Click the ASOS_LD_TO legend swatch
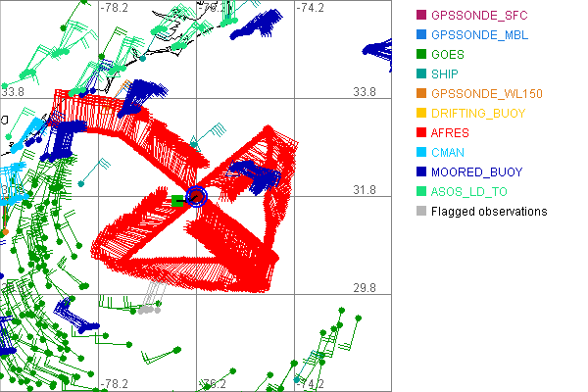Screen dimensions: 588x392 click(421, 192)
